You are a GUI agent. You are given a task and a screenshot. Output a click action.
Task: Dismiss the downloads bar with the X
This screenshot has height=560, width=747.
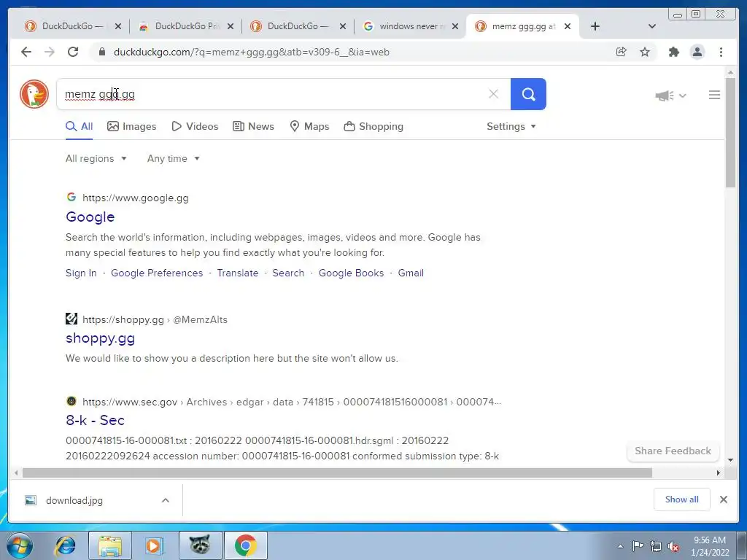coord(723,499)
